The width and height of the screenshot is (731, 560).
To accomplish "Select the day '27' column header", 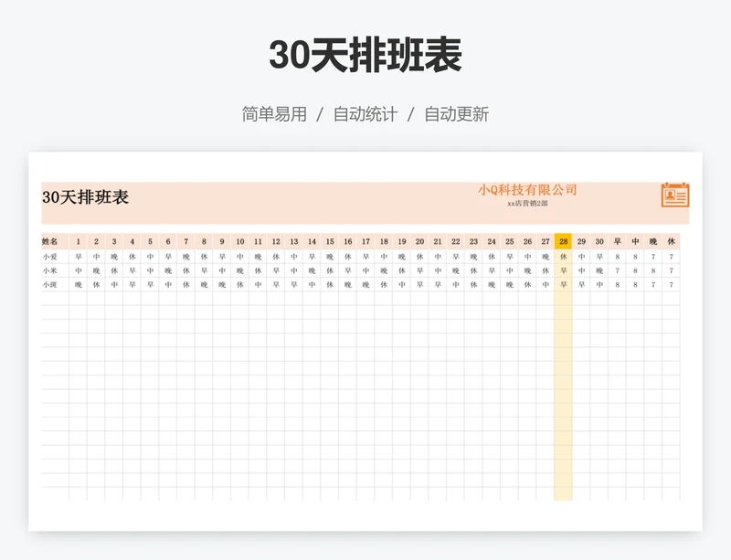I will [x=546, y=241].
